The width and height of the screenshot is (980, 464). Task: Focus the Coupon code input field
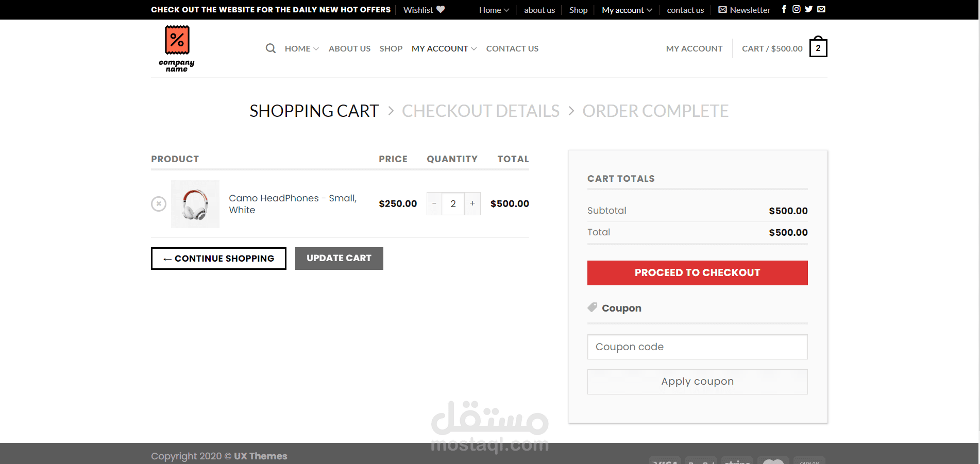click(697, 347)
